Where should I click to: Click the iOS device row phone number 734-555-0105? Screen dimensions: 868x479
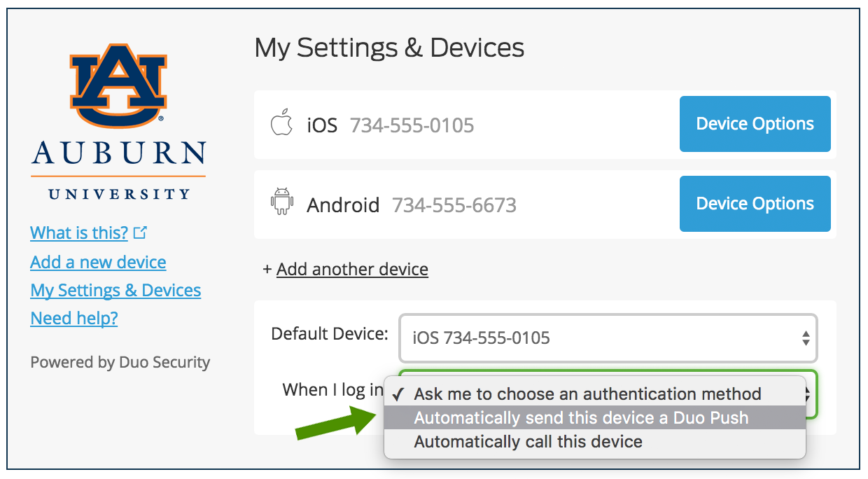coord(412,125)
